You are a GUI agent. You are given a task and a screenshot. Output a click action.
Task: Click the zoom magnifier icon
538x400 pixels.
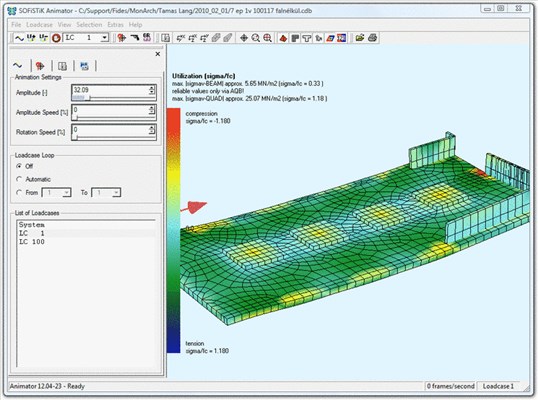pyautogui.click(x=256, y=38)
